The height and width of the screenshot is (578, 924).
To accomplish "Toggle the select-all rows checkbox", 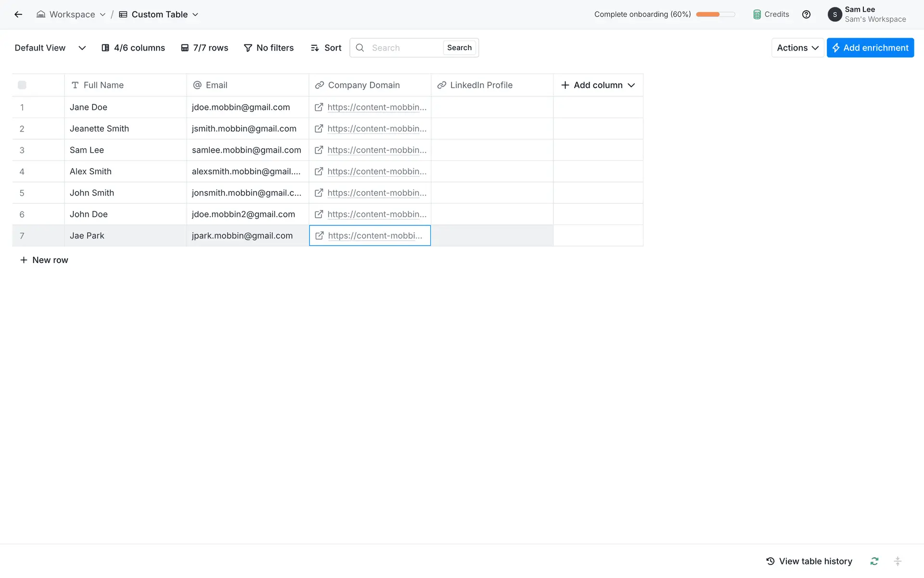I will [x=22, y=85].
